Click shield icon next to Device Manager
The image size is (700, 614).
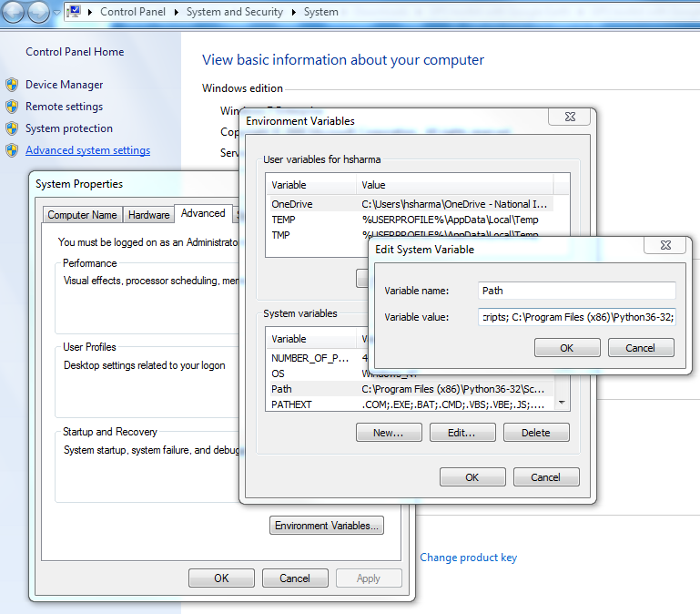point(12,85)
